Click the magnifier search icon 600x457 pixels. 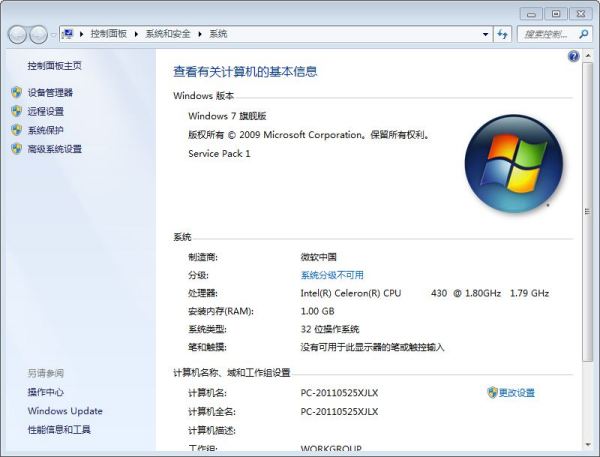point(584,34)
